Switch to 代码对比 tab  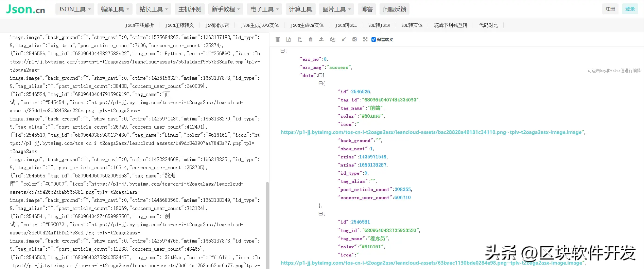point(488,25)
